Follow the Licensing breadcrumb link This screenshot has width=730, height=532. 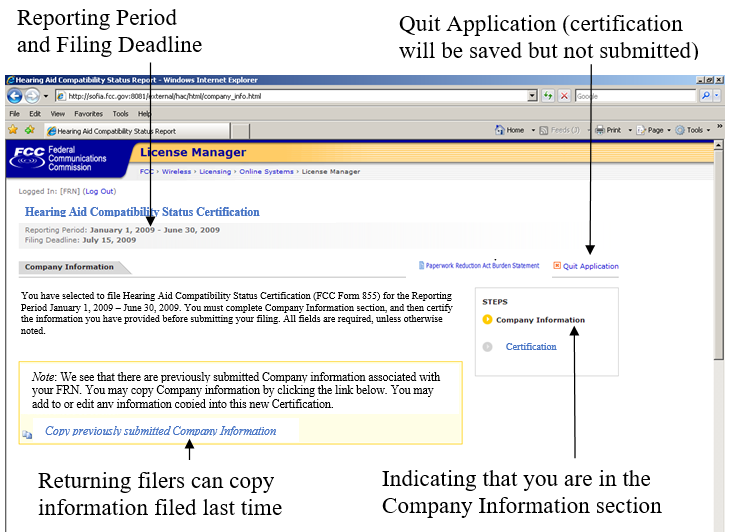(x=215, y=171)
